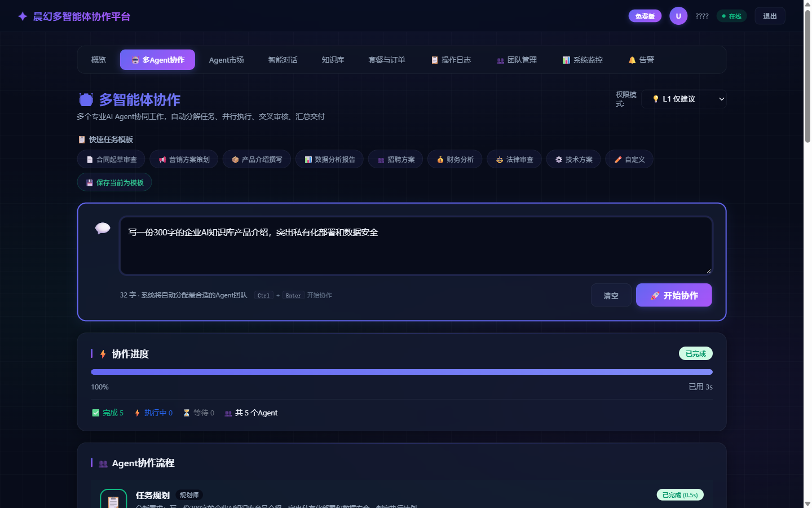Go to the 智能对话 tab

(283, 60)
